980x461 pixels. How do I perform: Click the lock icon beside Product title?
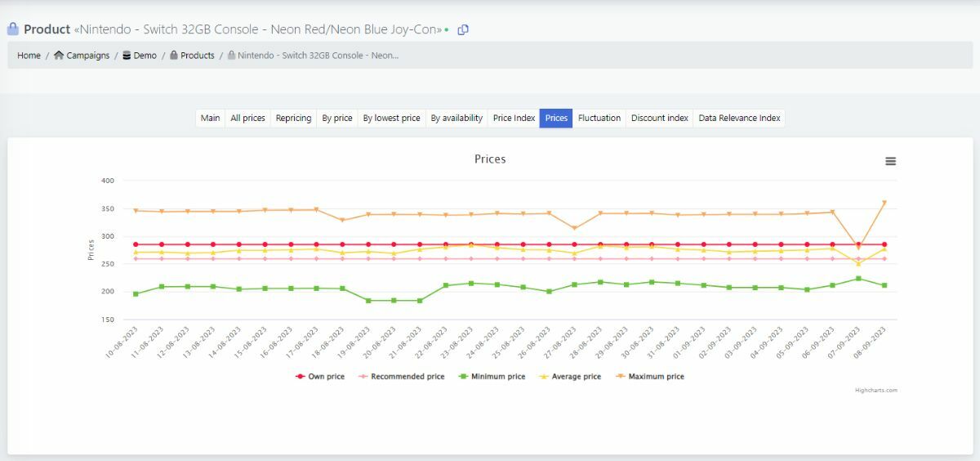coord(13,29)
